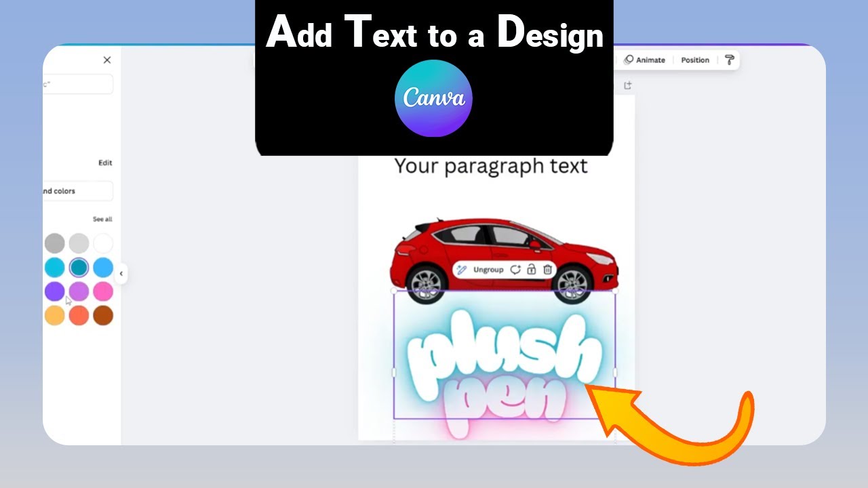
Task: Collapse side panel with arrow handle
Action: tap(121, 274)
